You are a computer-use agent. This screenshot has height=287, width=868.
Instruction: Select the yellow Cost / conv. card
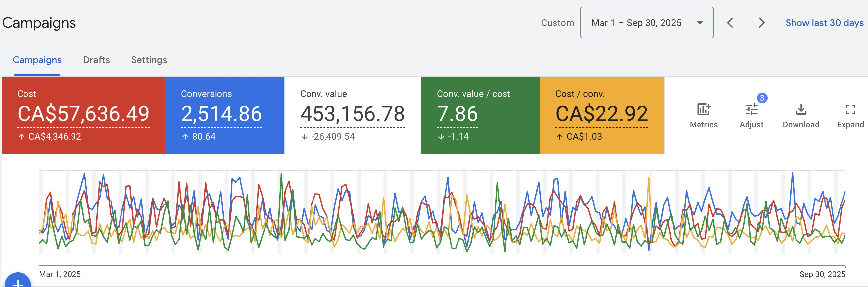[x=602, y=115]
